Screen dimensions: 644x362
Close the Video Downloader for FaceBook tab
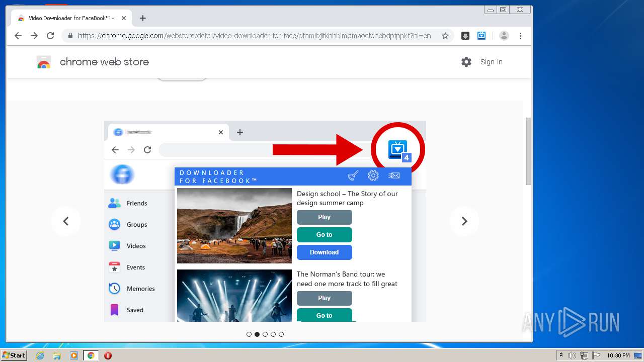(124, 18)
